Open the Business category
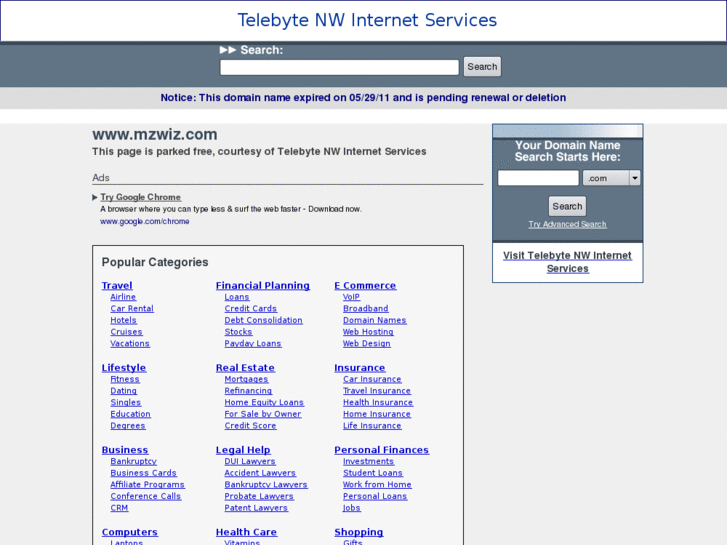The height and width of the screenshot is (545, 727). (x=125, y=450)
